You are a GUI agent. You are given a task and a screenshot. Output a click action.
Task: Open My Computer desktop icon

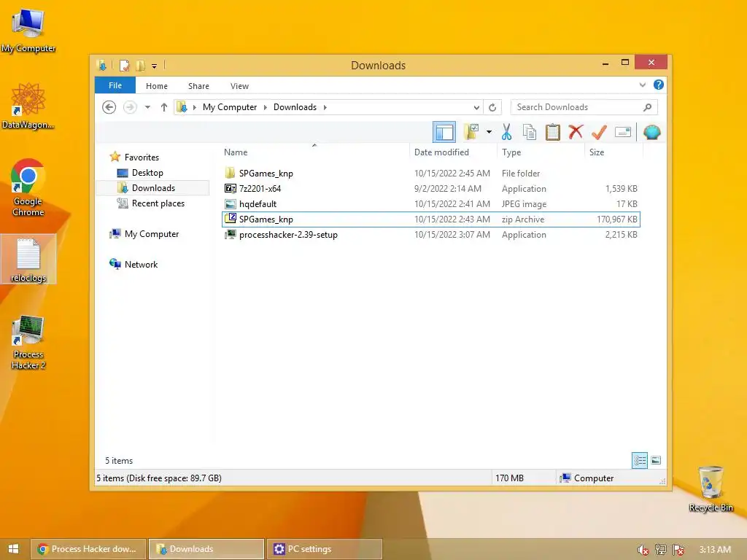[28, 31]
